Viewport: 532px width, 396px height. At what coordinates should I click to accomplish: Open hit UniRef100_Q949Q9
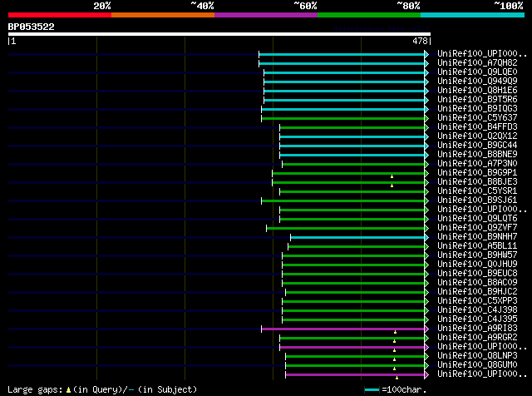(x=477, y=82)
